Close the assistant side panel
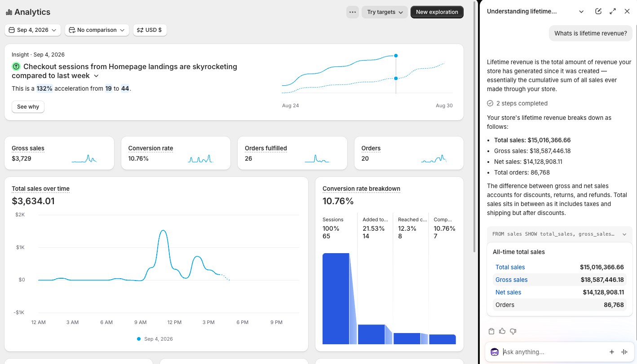 click(x=627, y=11)
